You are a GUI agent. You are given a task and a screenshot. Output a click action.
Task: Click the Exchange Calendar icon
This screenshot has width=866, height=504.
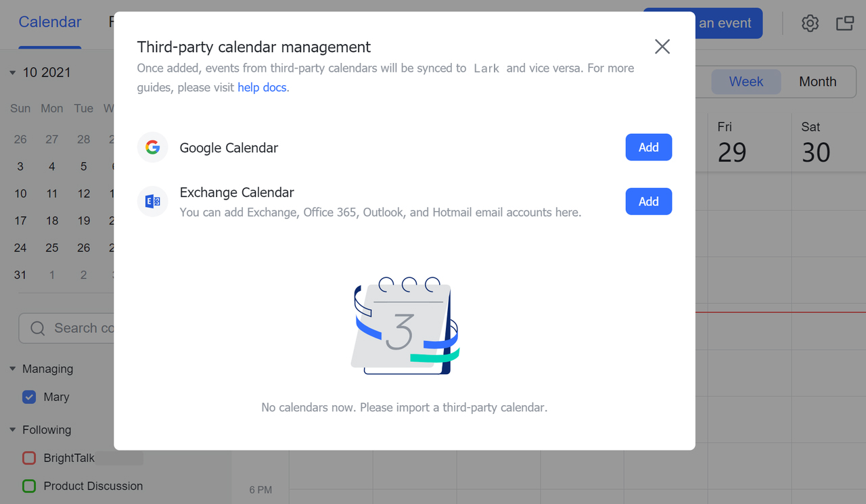(x=153, y=202)
